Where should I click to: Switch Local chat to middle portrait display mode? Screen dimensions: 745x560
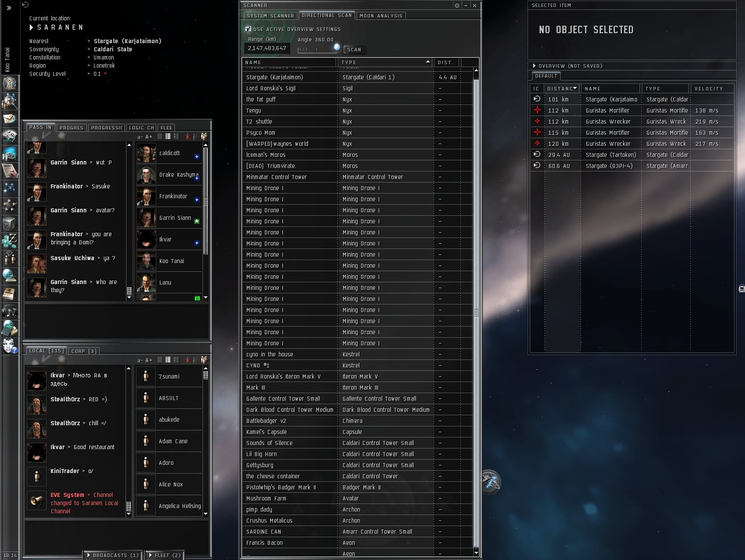(167, 360)
